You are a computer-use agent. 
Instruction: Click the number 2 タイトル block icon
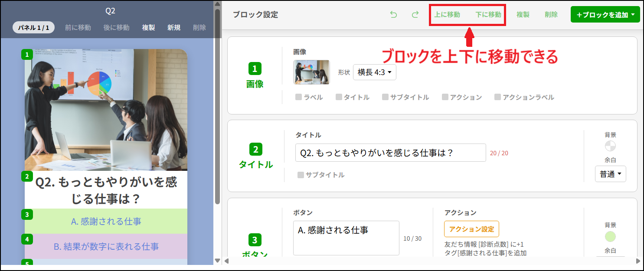pos(255,150)
